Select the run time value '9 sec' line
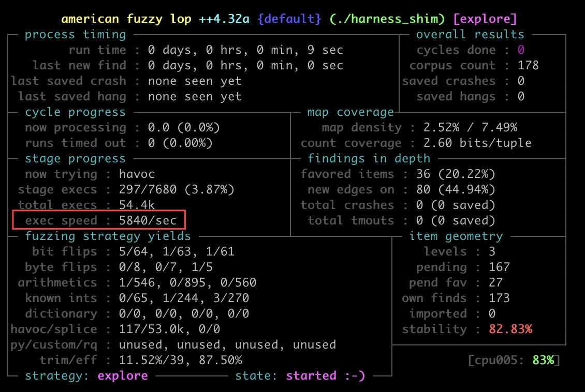This screenshot has height=392, width=585. pos(206,50)
